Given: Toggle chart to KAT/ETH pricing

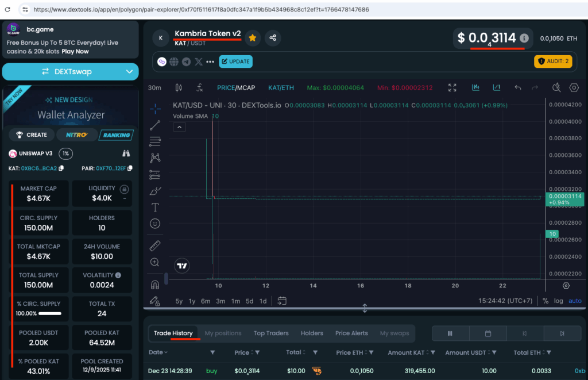Looking at the screenshot, I should (281, 88).
